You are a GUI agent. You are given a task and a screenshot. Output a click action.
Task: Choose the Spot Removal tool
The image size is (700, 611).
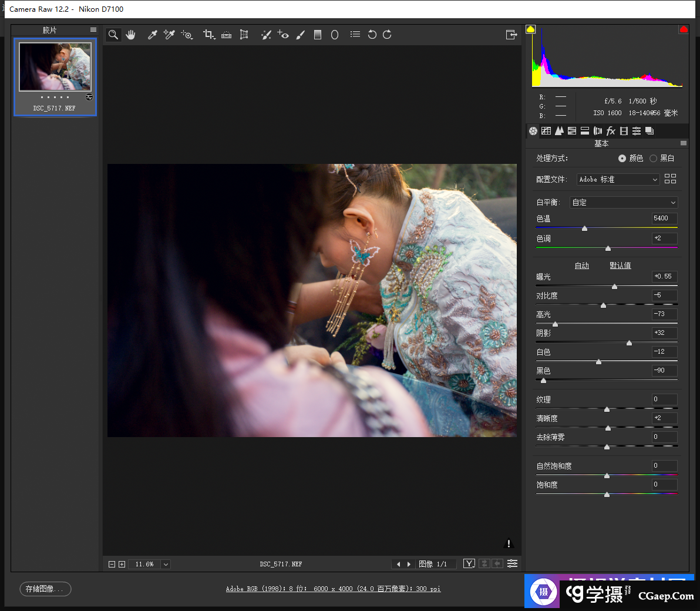(x=266, y=35)
